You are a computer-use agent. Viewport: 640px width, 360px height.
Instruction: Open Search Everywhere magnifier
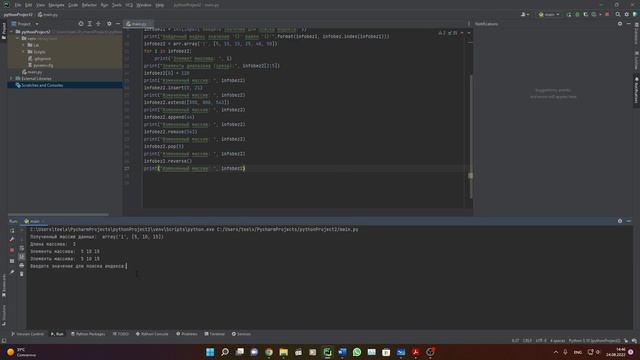(x=618, y=14)
